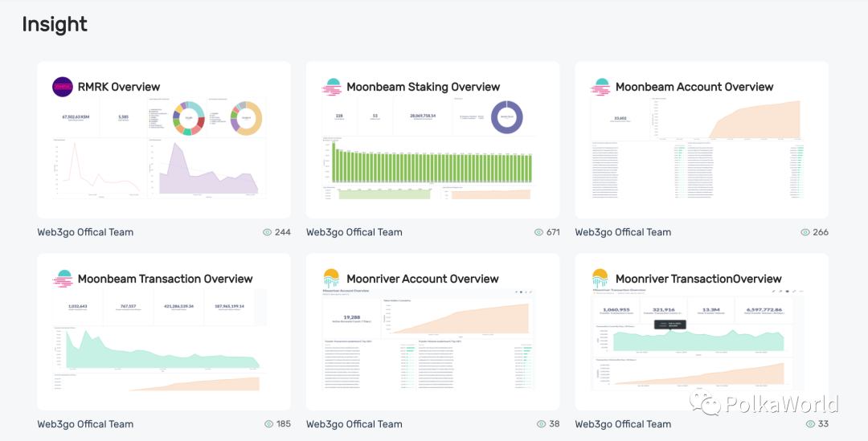Click the eye icon beside 244 views
Screen dimensions: 868x441
268,232
